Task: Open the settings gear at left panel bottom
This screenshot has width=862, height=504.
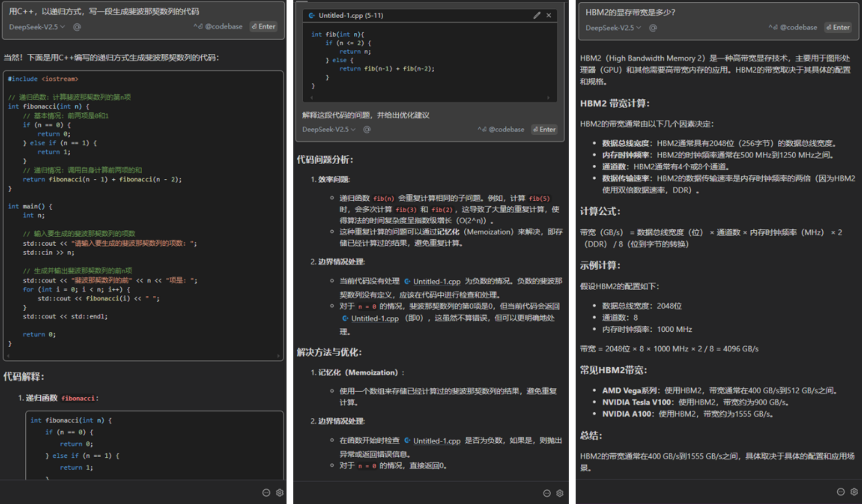Action: click(x=280, y=493)
